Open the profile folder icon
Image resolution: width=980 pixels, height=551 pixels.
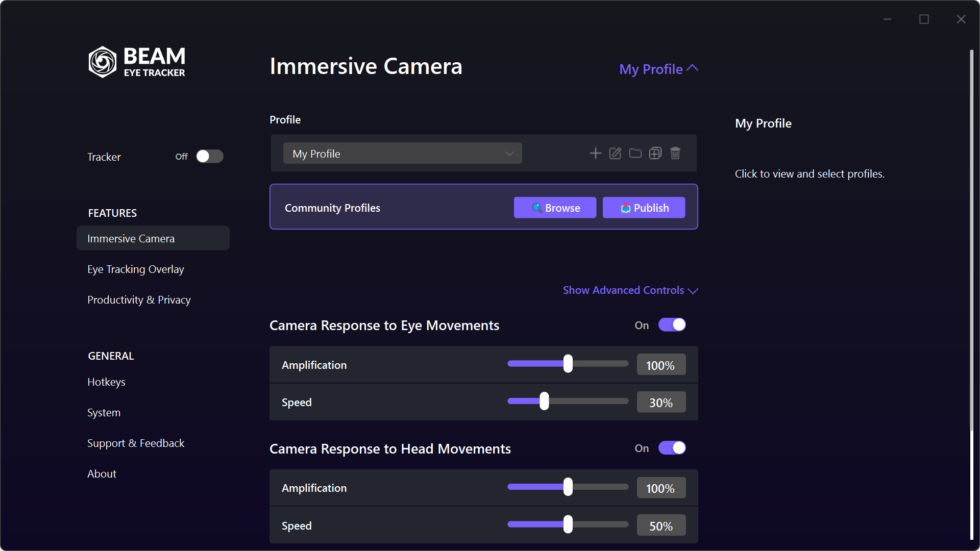point(635,153)
